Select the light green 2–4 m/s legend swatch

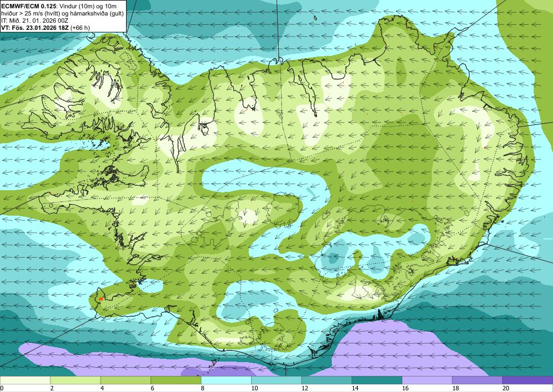click(75, 380)
